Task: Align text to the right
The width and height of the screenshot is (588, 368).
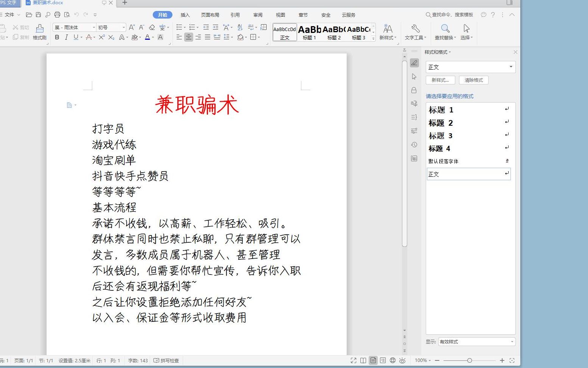Action: pyautogui.click(x=198, y=37)
